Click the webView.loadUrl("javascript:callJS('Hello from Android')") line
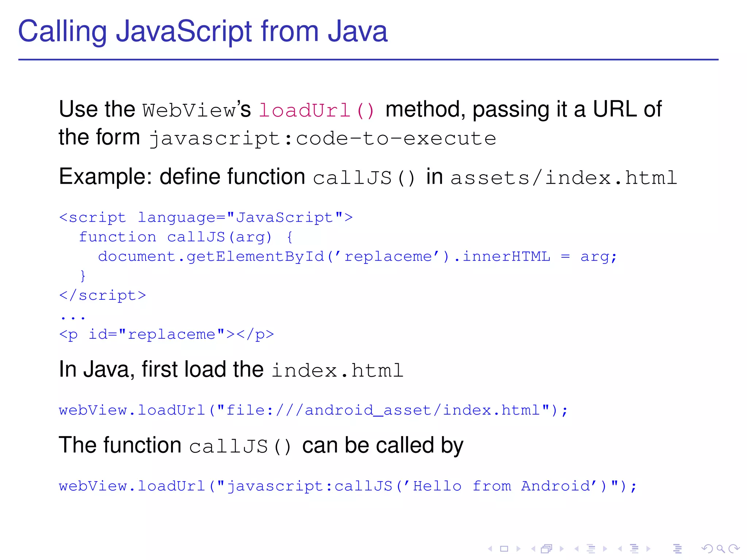The width and height of the screenshot is (747, 560). click(348, 486)
